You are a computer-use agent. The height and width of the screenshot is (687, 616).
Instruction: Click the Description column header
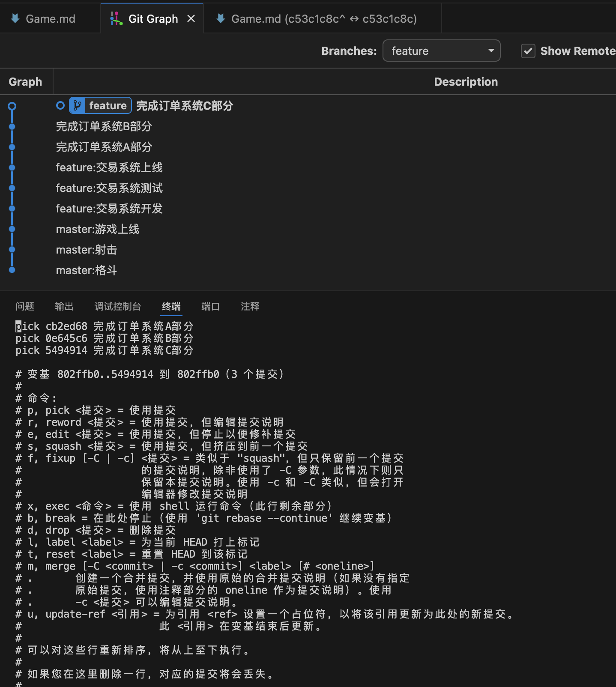[466, 82]
